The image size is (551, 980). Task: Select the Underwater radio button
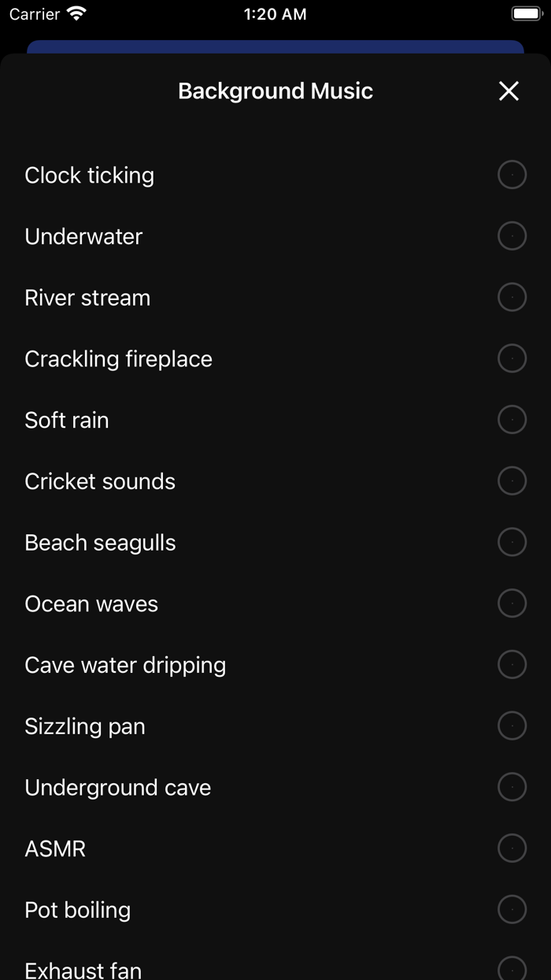point(512,236)
